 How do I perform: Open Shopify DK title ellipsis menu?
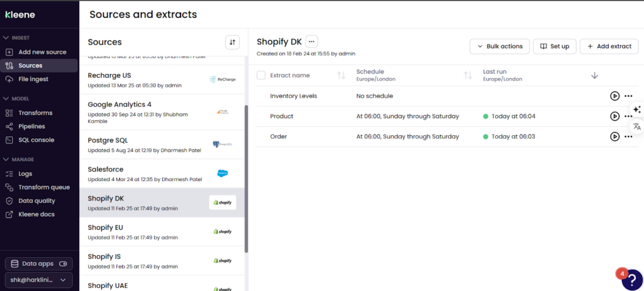(x=311, y=41)
